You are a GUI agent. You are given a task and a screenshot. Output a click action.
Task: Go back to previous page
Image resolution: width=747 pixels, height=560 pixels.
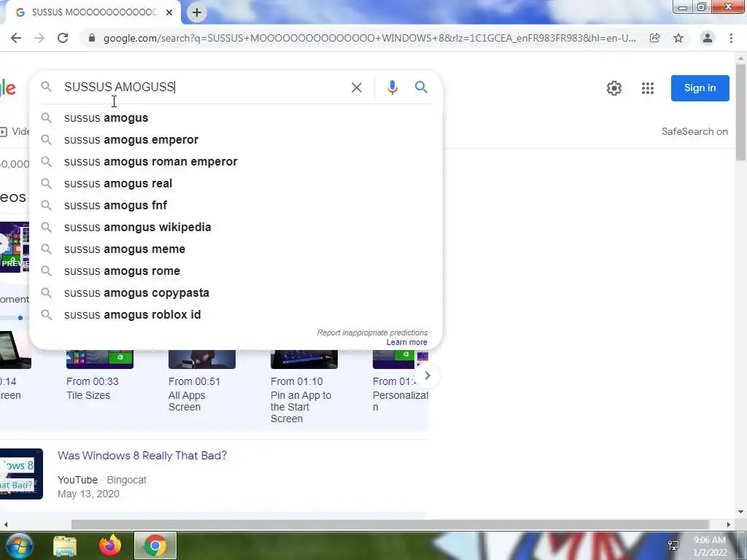(16, 38)
